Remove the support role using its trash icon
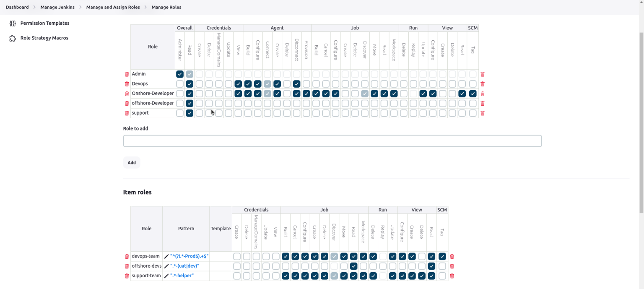This screenshot has width=644, height=289. point(127,113)
